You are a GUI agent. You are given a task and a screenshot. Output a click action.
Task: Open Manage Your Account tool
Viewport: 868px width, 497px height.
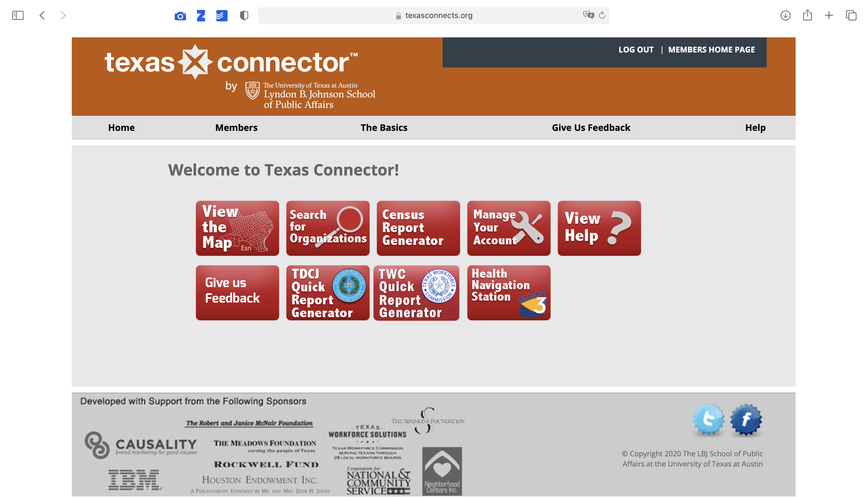[x=509, y=228]
